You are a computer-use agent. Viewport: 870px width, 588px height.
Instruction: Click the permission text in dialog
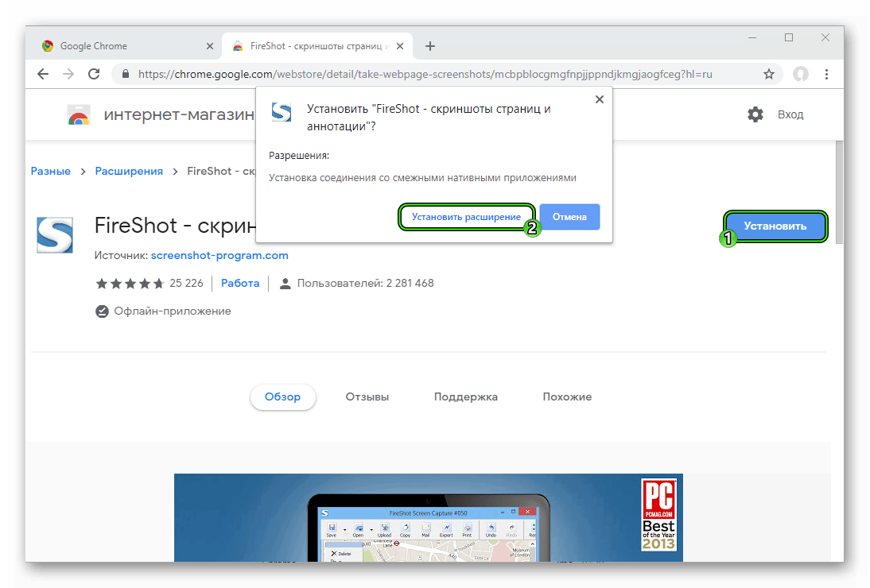pos(422,178)
